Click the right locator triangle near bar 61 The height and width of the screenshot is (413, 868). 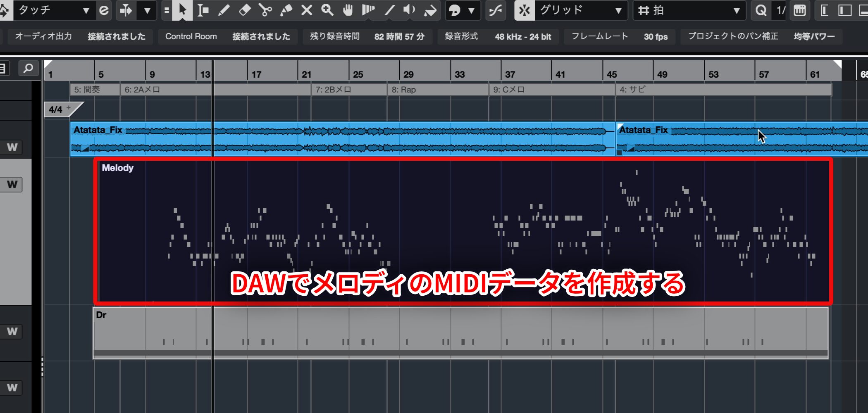[837, 64]
